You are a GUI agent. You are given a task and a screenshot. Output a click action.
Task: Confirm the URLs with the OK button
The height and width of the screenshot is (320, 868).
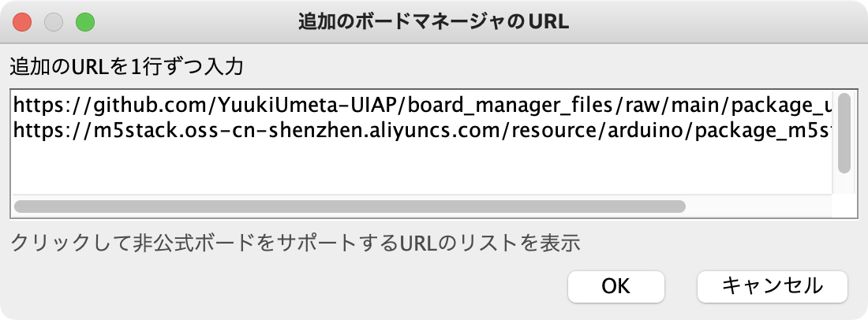(615, 286)
